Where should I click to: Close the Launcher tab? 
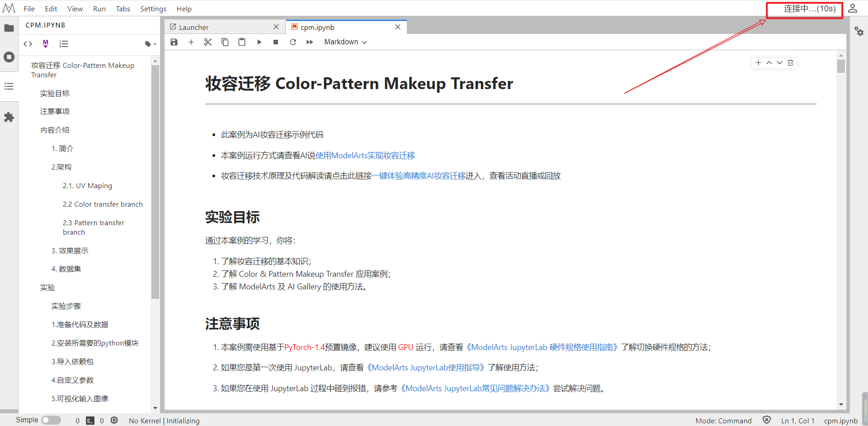[x=276, y=27]
